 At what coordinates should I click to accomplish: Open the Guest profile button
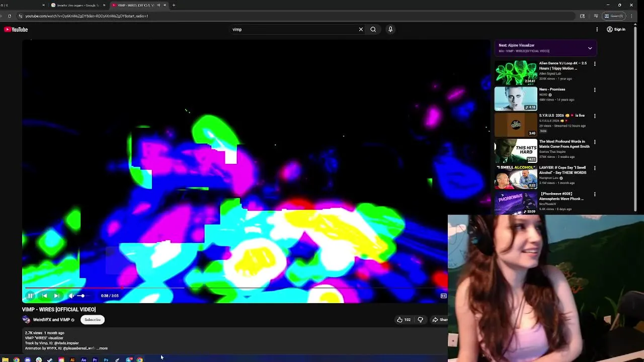(x=614, y=16)
